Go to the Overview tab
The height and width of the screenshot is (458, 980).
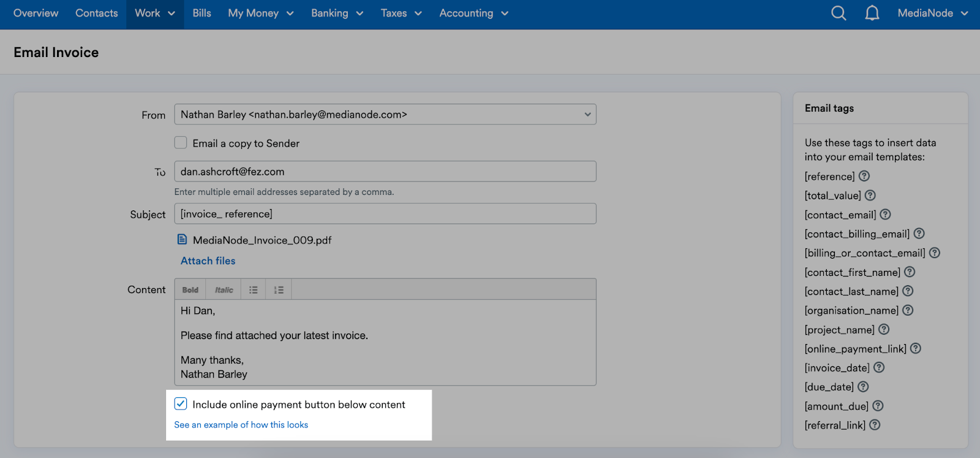[x=36, y=13]
